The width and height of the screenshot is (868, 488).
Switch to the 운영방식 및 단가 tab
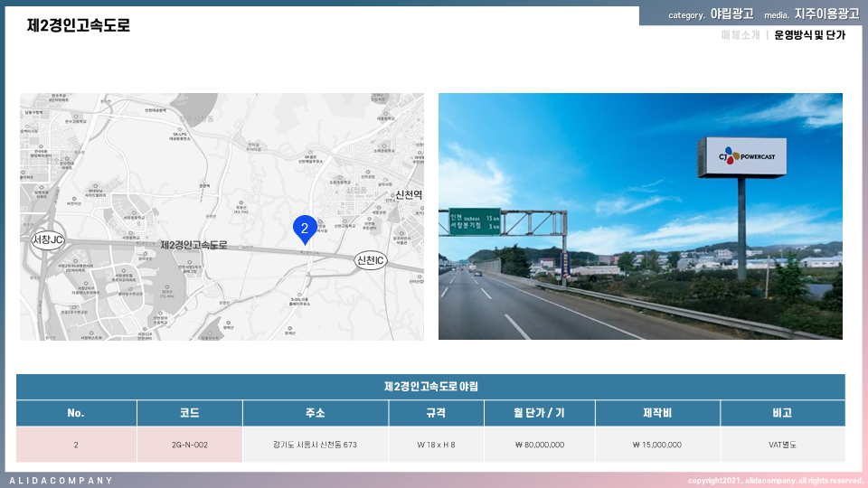[x=809, y=35]
